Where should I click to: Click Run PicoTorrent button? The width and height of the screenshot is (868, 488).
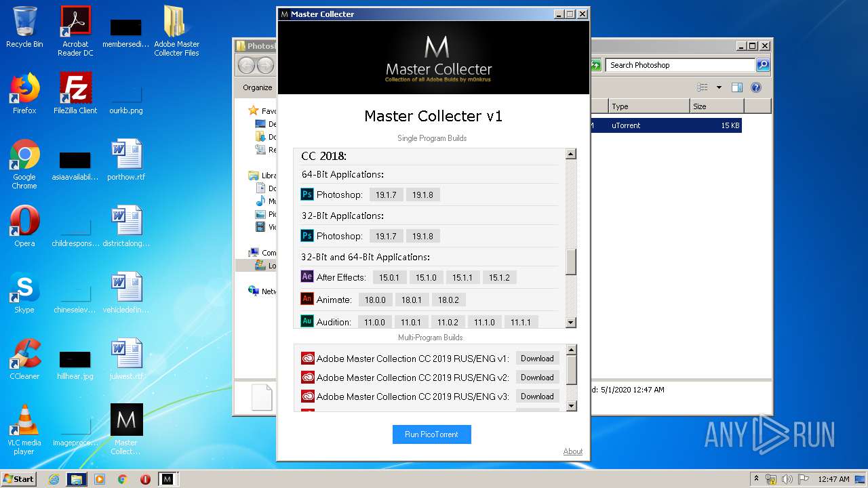pyautogui.click(x=431, y=434)
